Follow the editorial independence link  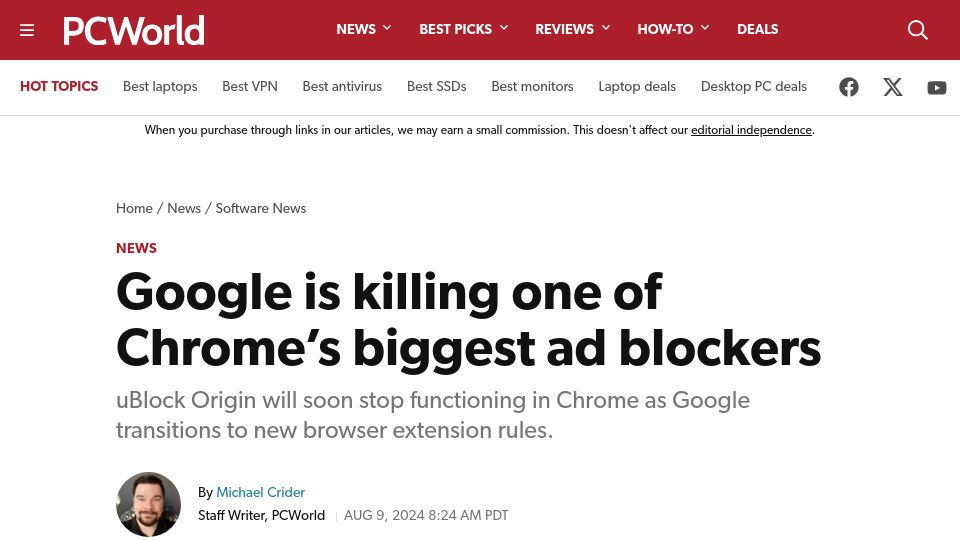click(751, 130)
